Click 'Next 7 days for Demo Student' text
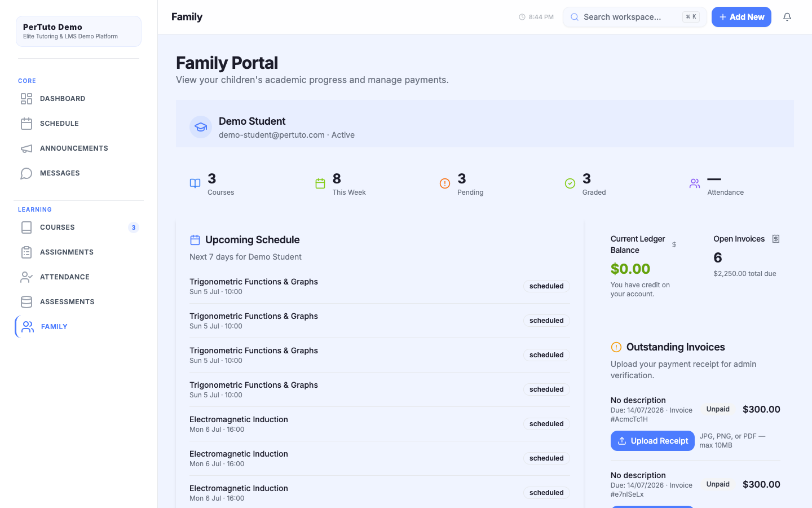The height and width of the screenshot is (508, 812). point(245,257)
